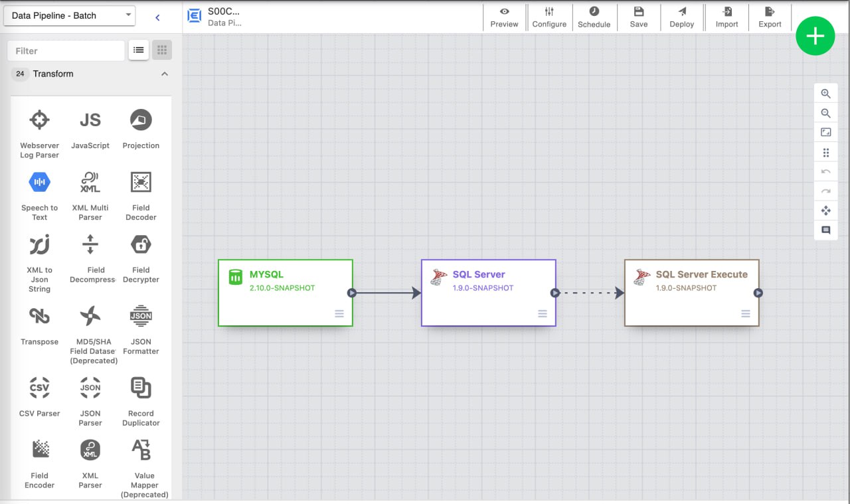850x504 pixels.
Task: Click the plugin Filter input
Action: point(66,50)
